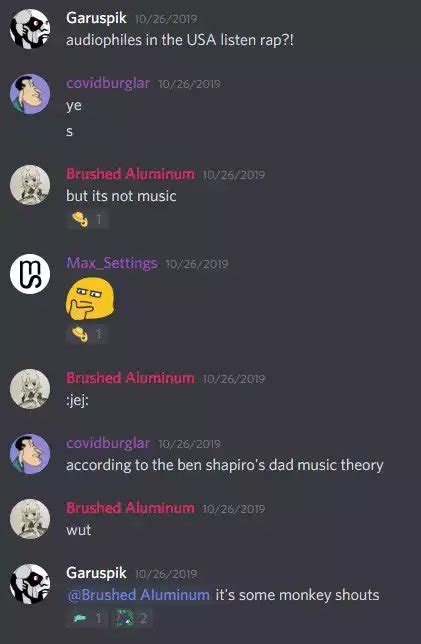Open Garuspik's avatar beside the audiophiles message
This screenshot has height=644, width=421.
(x=30, y=29)
